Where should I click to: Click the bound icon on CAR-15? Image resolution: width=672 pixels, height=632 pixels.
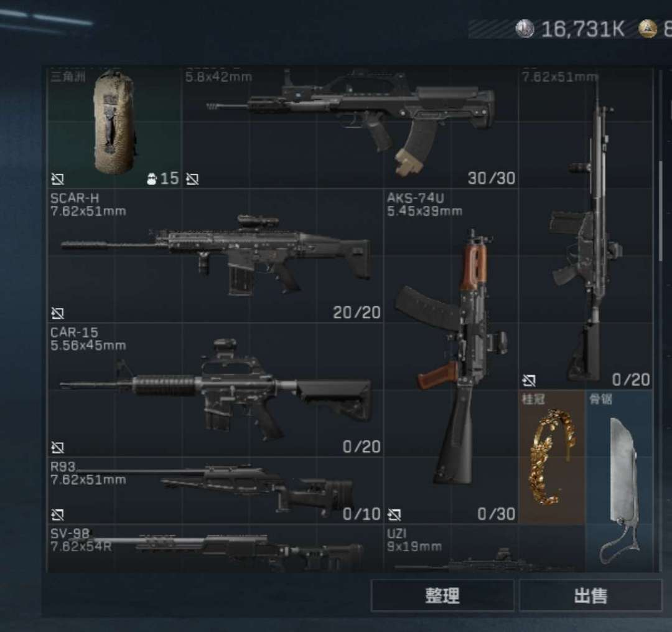(x=57, y=448)
